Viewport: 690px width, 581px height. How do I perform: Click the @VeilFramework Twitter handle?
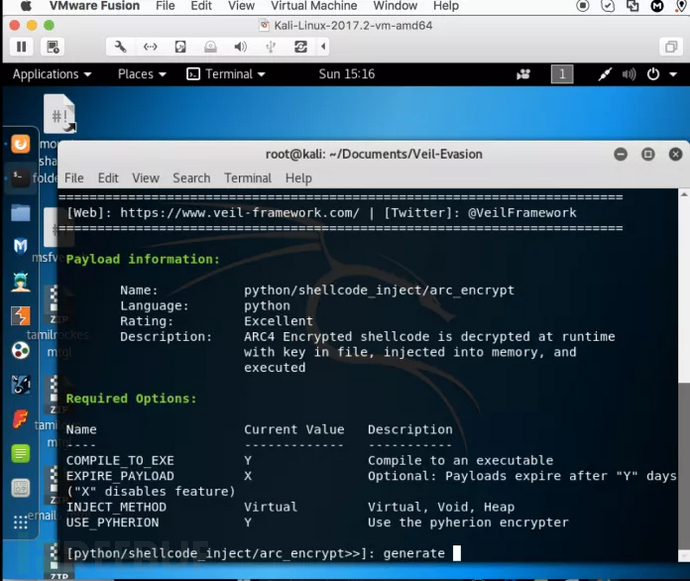tap(522, 213)
